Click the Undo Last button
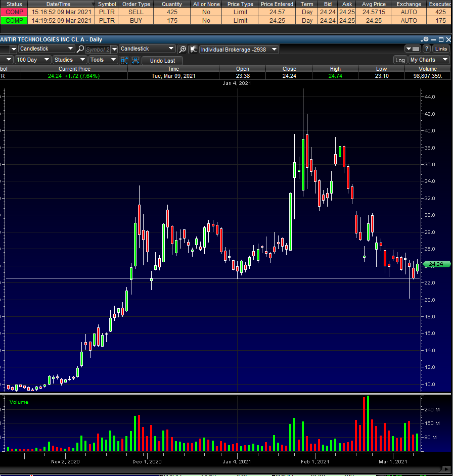453x476 pixels. [162, 61]
